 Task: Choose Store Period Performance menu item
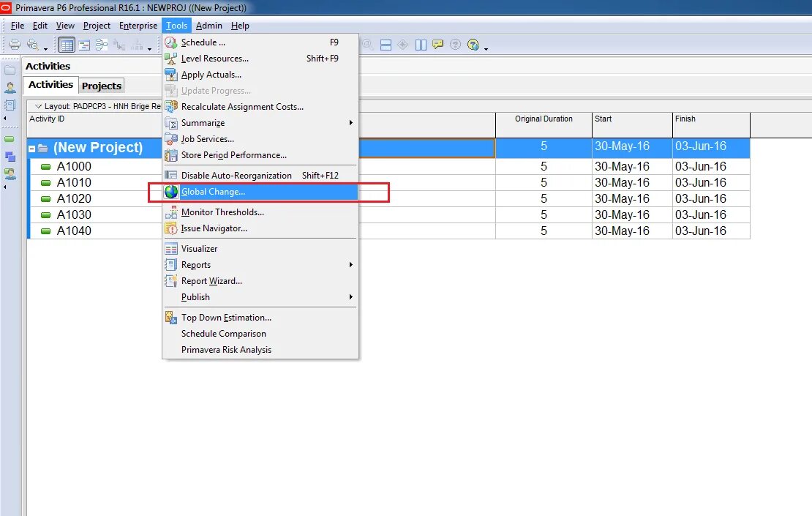[260, 155]
